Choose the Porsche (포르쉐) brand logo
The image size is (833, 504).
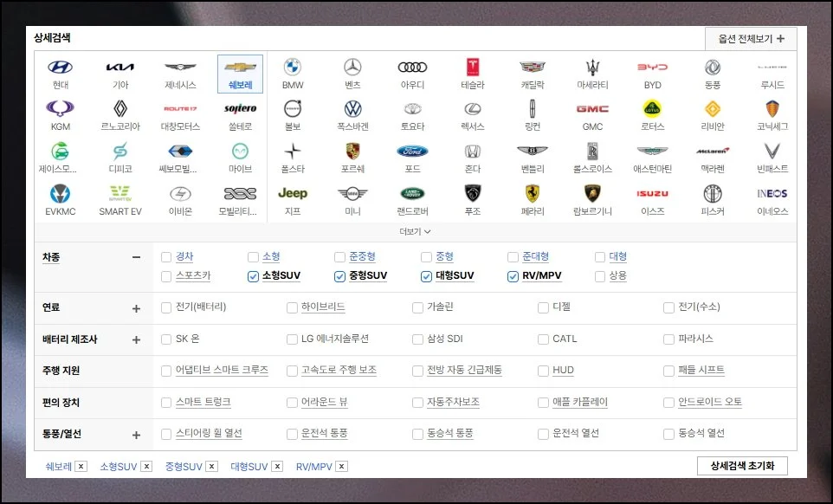coord(352,152)
